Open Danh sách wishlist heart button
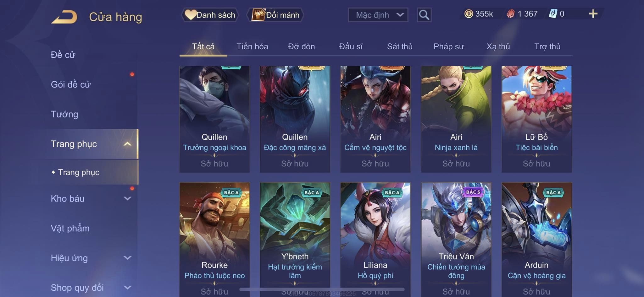Image resolution: width=644 pixels, height=297 pixels. tap(210, 15)
